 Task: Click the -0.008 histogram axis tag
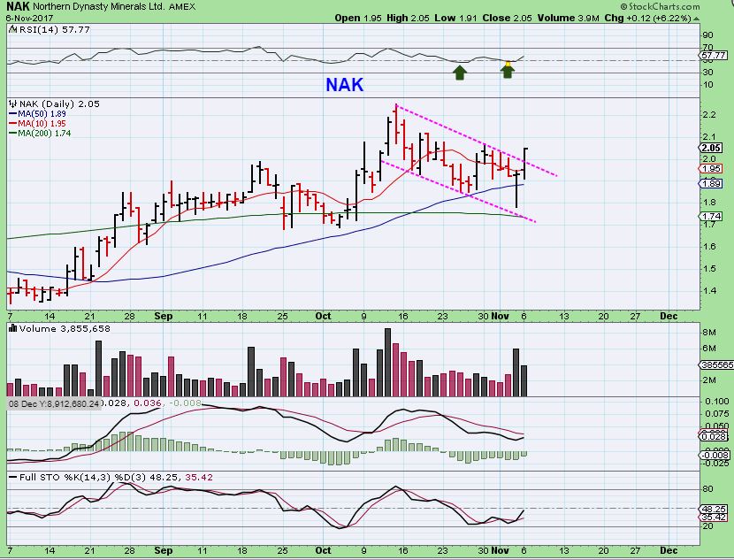[715, 455]
